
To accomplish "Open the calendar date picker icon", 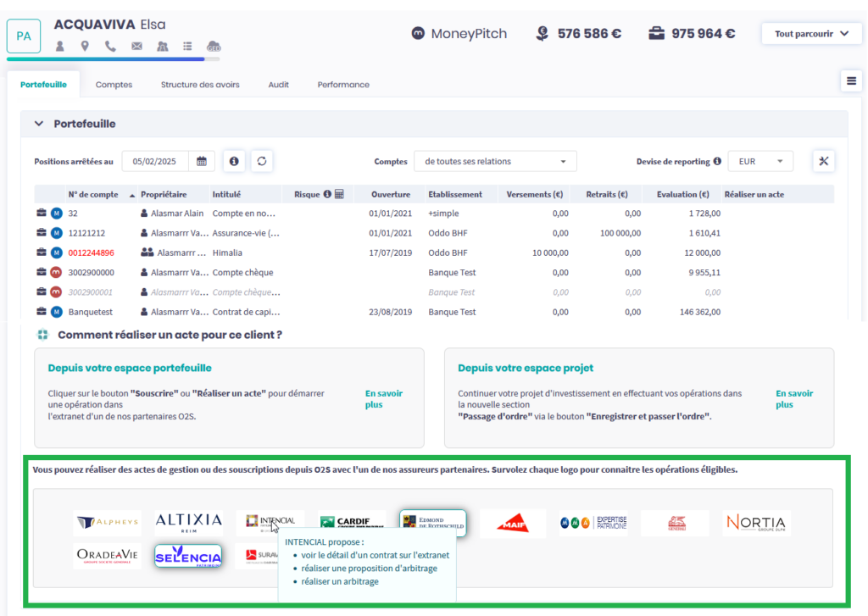I will tap(202, 161).
